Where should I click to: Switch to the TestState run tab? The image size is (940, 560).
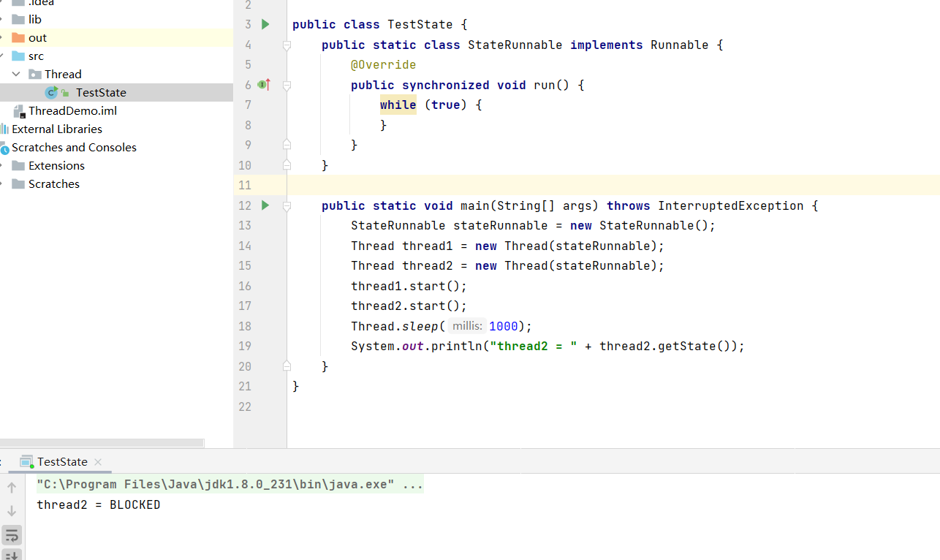(x=62, y=462)
